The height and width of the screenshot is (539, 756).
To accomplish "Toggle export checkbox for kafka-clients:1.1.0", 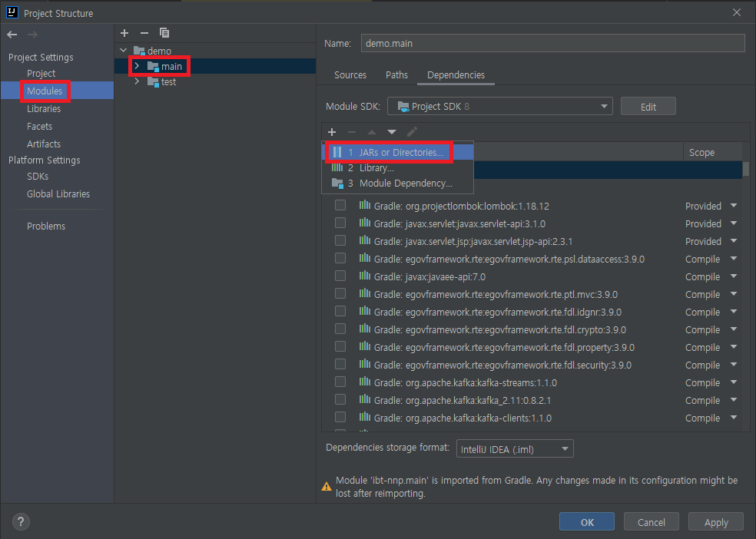I will tap(340, 417).
